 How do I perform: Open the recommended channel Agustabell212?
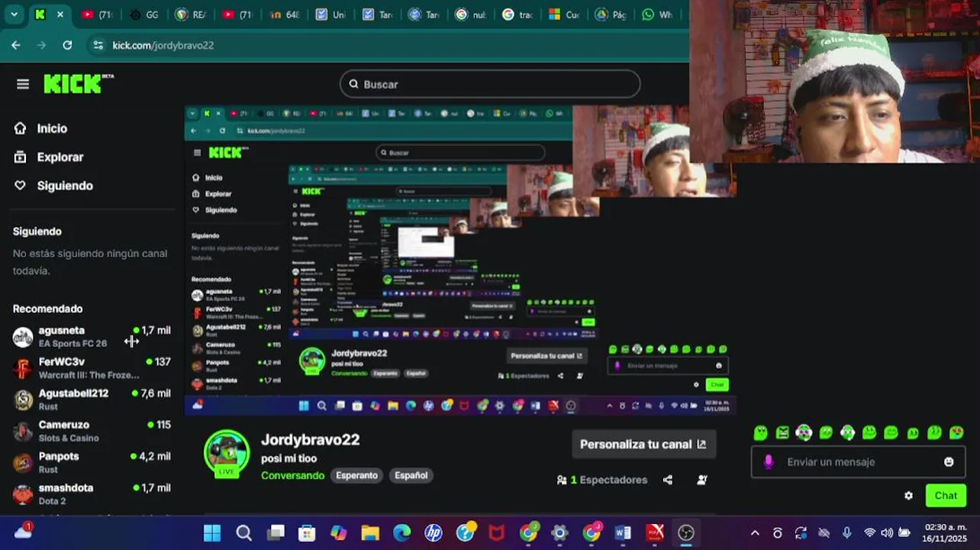[92, 400]
